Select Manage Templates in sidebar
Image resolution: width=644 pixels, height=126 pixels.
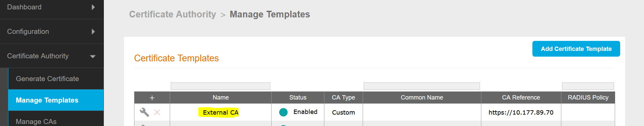coord(56,100)
